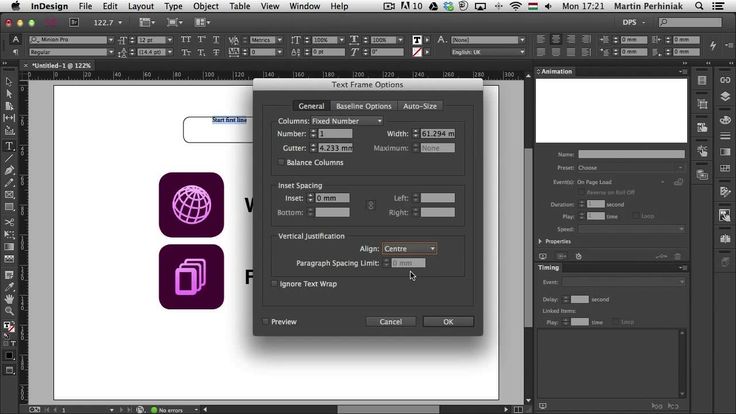Open the Columns Fixed Number dropdown
This screenshot has width=736, height=414.
(x=347, y=121)
